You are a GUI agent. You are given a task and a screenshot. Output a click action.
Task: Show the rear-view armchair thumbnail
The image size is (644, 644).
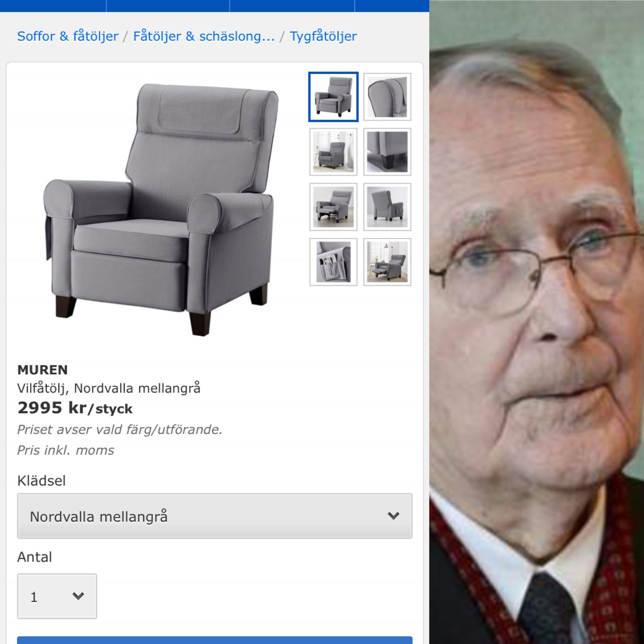point(387,207)
